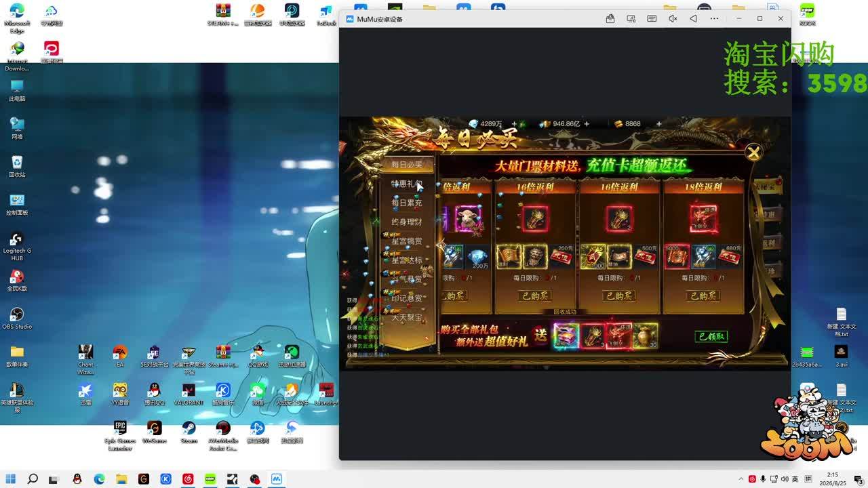The image size is (868, 488).
Task: Add ingots with plus beside 8868
Action: pos(658,124)
